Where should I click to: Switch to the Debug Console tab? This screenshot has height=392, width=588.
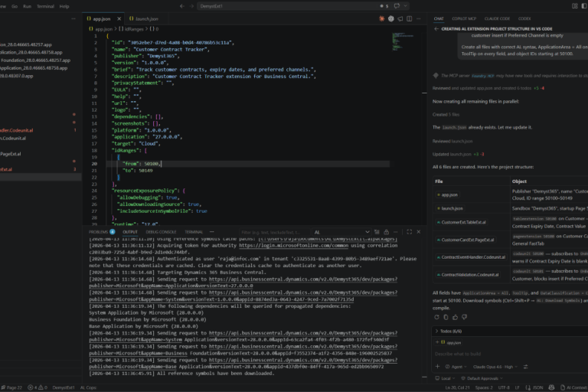(x=161, y=232)
